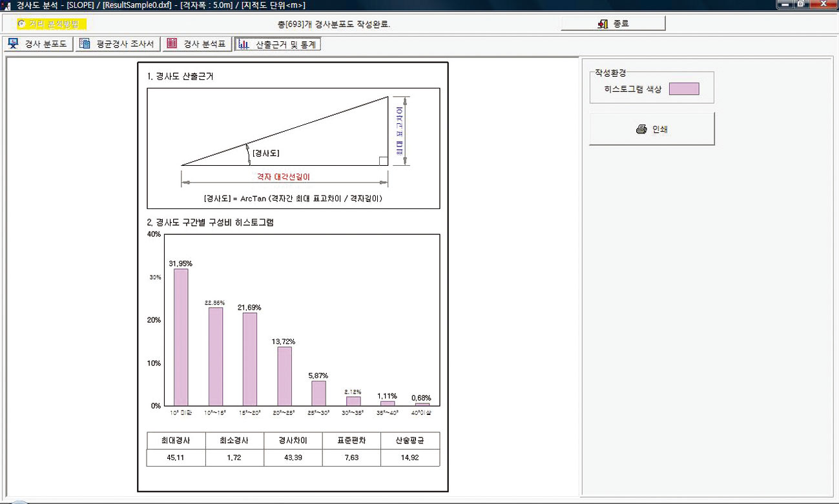The image size is (839, 504).
Task: Select the 산술평균 value cell showing 14.92
Action: [410, 458]
